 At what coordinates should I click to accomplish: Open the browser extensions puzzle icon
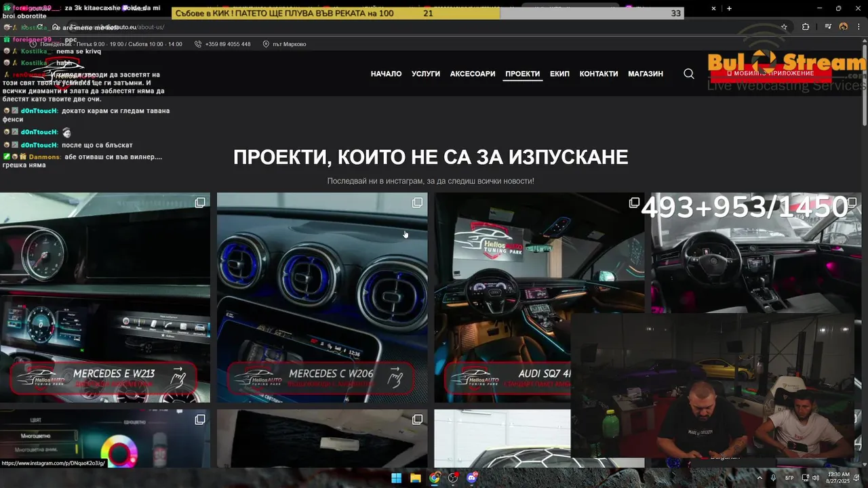[x=806, y=27]
